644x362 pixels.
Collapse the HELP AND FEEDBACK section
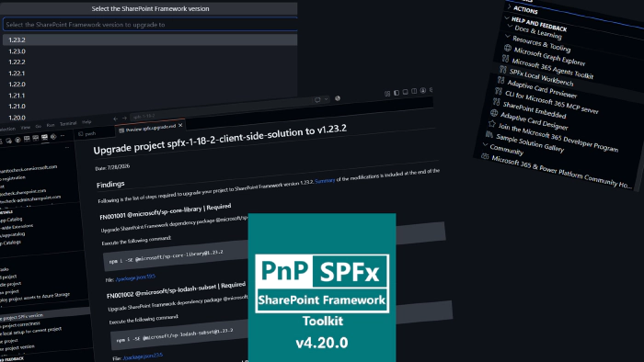[x=508, y=17]
